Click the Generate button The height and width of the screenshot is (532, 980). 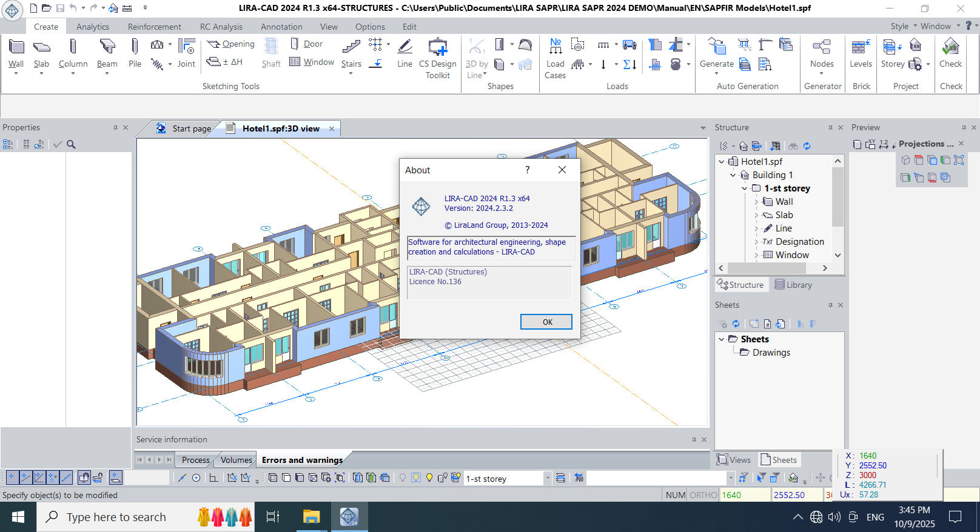717,53
